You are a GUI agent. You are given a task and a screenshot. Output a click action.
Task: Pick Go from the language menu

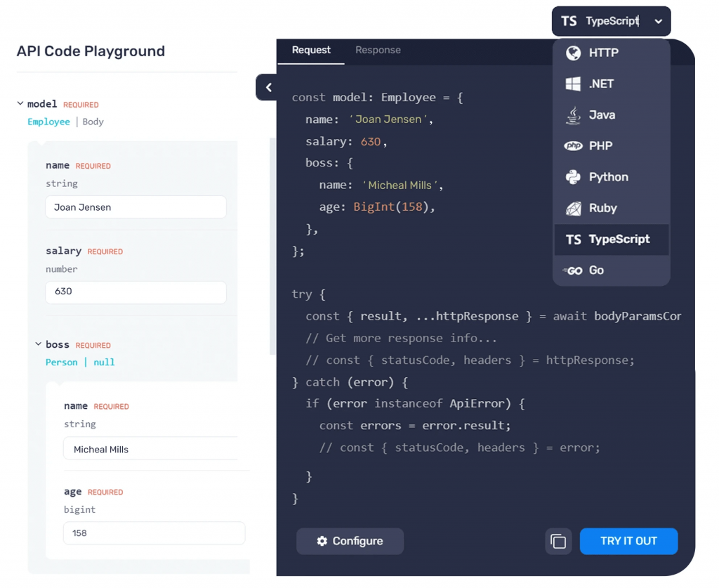point(612,270)
